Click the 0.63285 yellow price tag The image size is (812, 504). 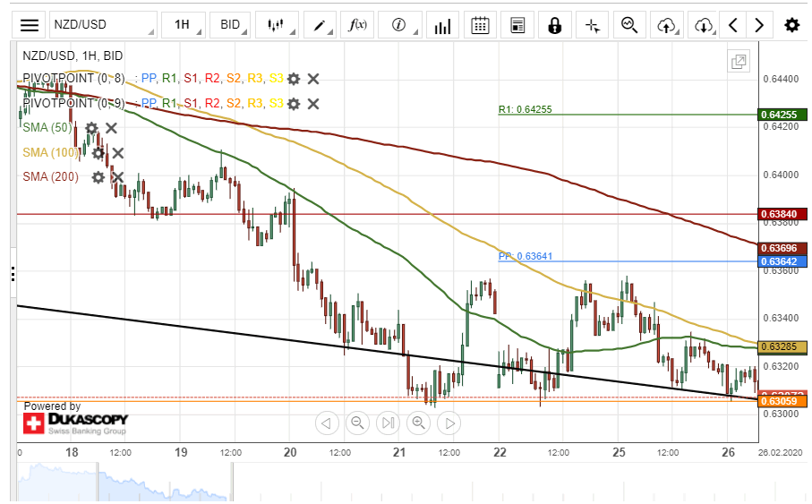coord(782,346)
